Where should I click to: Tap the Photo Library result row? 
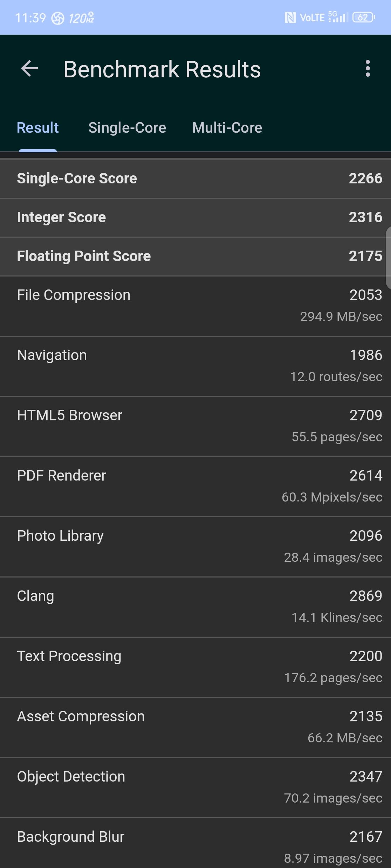(195, 547)
